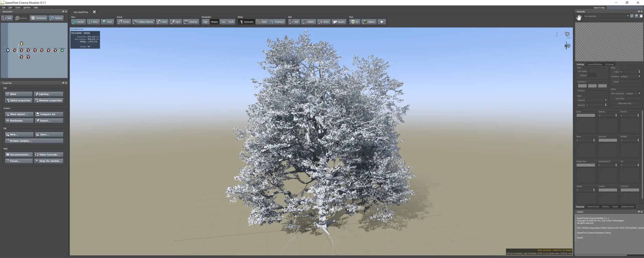The height and width of the screenshot is (258, 644).
Task: Click the +/- materials button
Action: (632, 16)
